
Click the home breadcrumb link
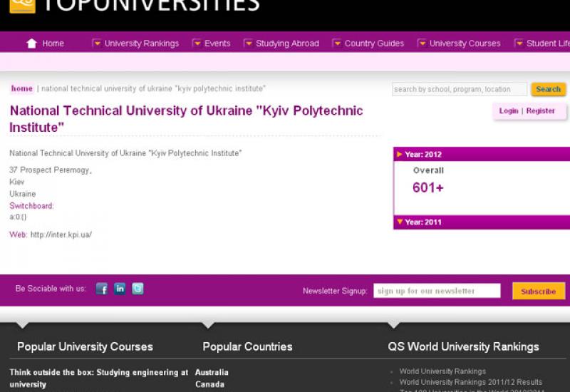coord(22,88)
